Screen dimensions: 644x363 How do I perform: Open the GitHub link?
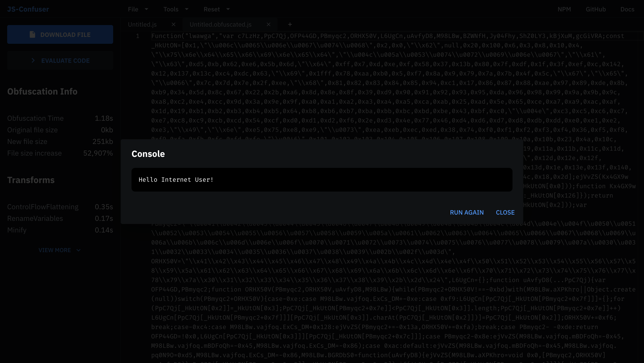point(595,9)
